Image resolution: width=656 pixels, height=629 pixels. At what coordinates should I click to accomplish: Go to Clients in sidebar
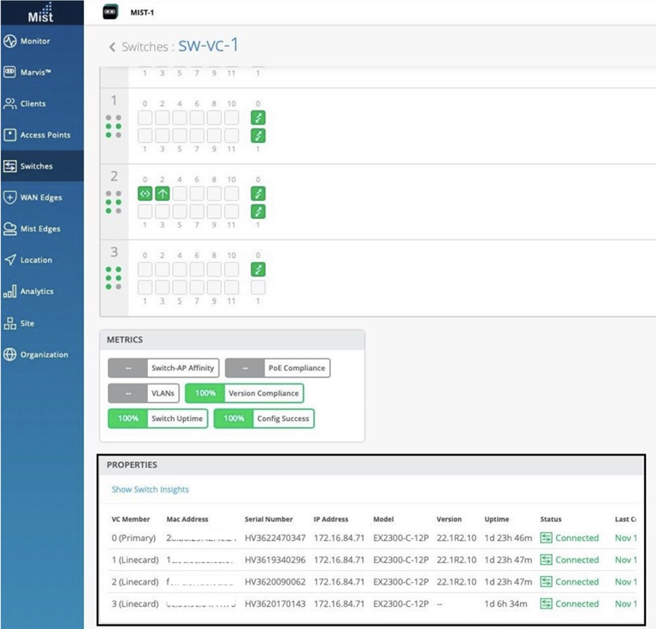tap(42, 103)
